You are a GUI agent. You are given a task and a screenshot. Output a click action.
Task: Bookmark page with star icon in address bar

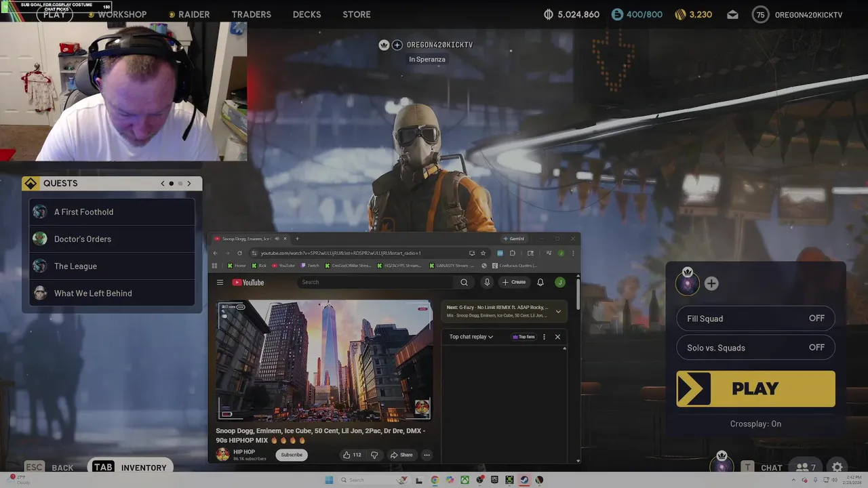click(483, 253)
